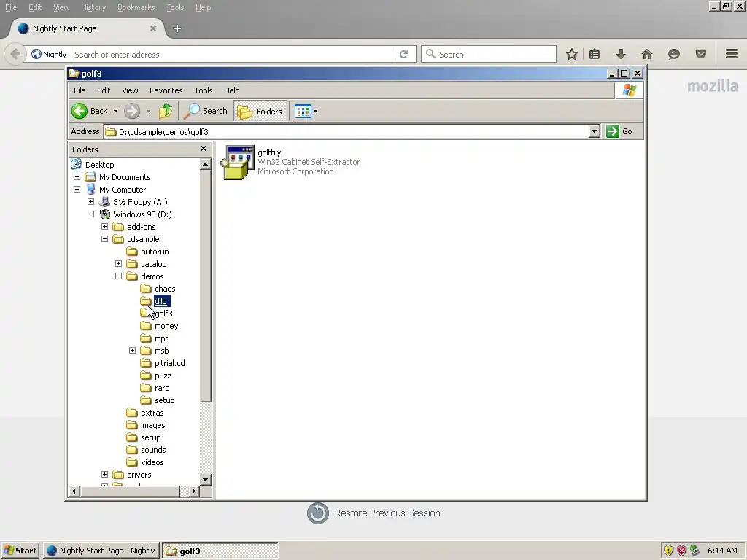Click the Nightly Search box
Viewport: 747px width, 560px height.
(489, 54)
